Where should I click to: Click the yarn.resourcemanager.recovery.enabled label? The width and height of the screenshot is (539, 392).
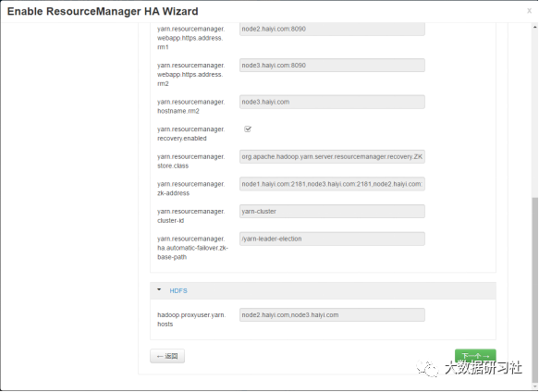coord(190,134)
